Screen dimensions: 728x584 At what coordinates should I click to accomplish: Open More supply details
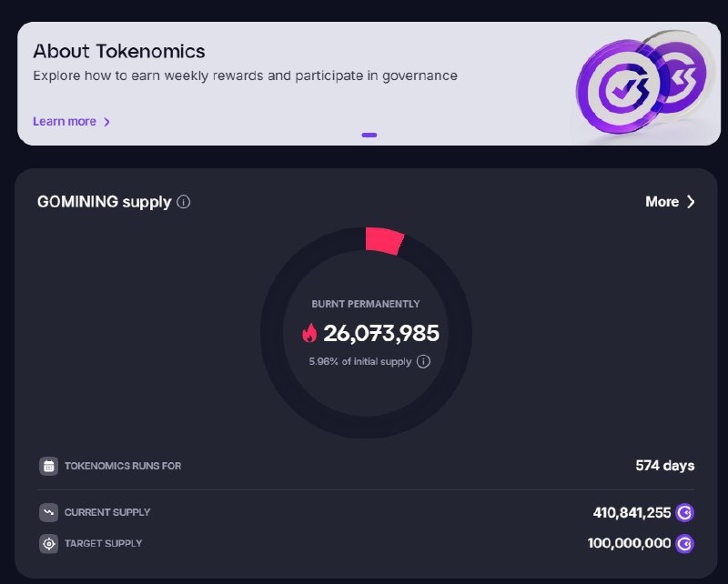(670, 201)
